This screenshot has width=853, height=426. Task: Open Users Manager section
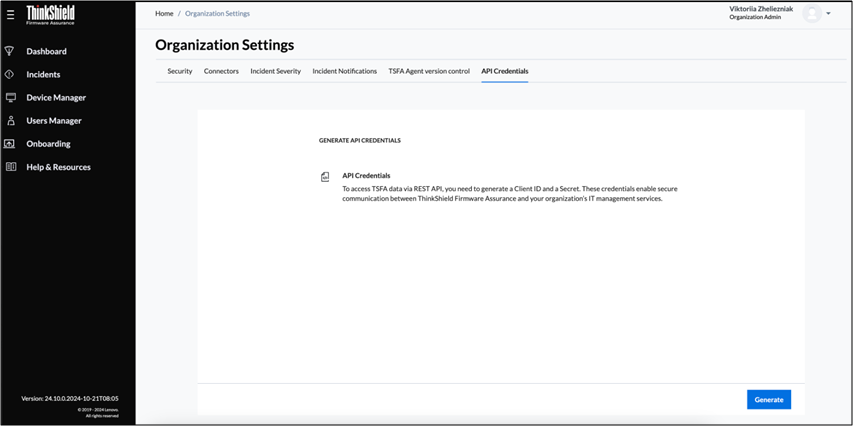54,121
